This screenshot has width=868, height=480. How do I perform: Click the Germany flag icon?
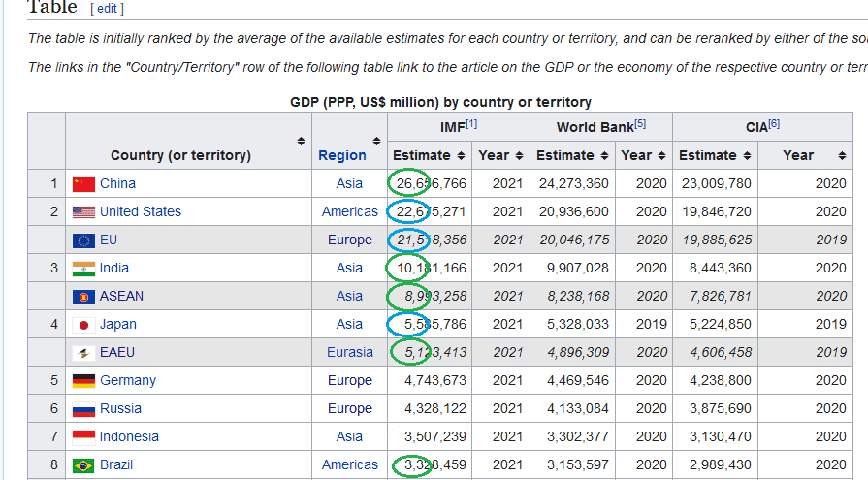(x=83, y=381)
